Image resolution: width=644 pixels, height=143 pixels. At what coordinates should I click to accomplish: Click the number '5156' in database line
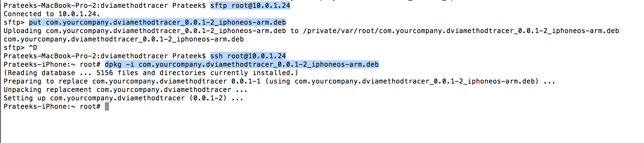pos(105,73)
